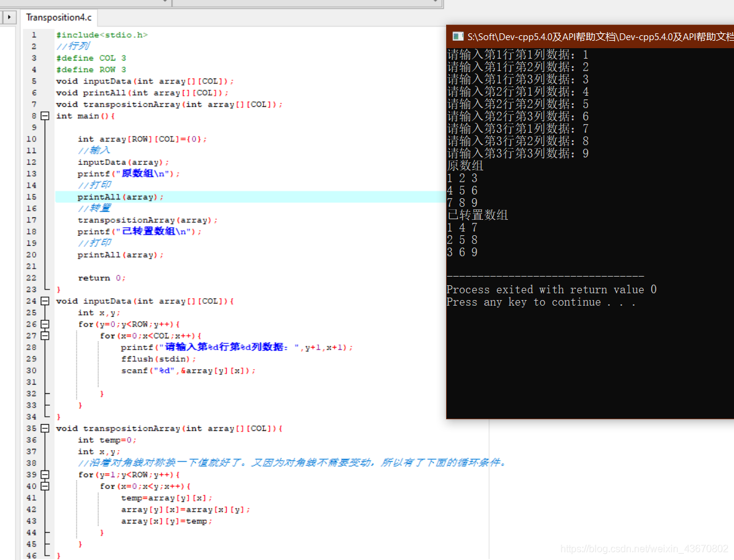Click the console output row '3 6 9'
Image resolution: width=734 pixels, height=560 pixels.
click(x=462, y=253)
